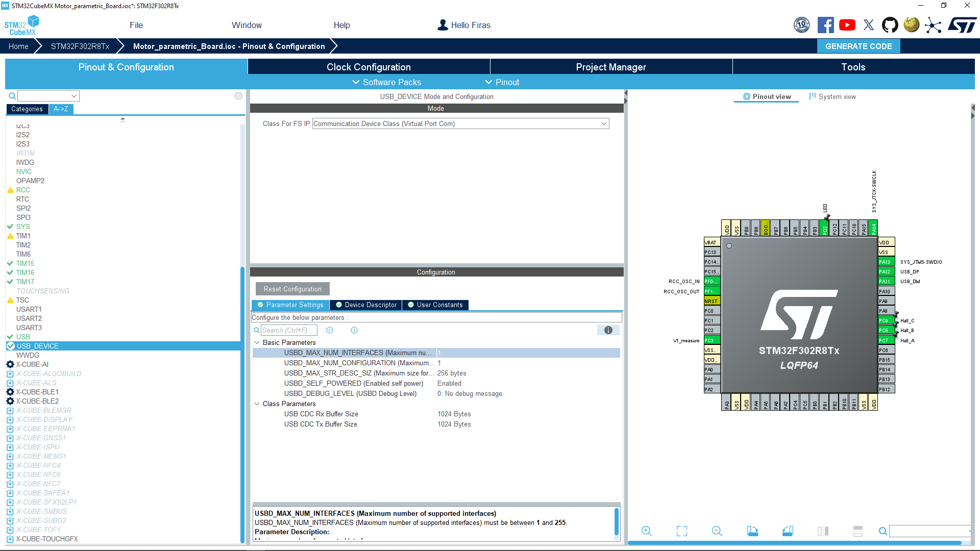Rotate the chip view clockwise

coord(752,531)
